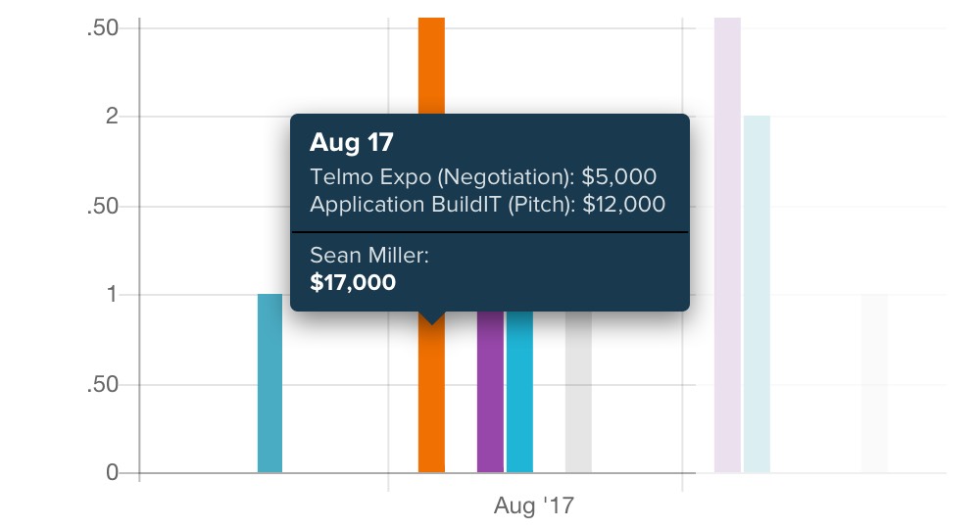Screen dimensions: 980x529
Task: Click the faded lavender bar
Action: point(727,245)
